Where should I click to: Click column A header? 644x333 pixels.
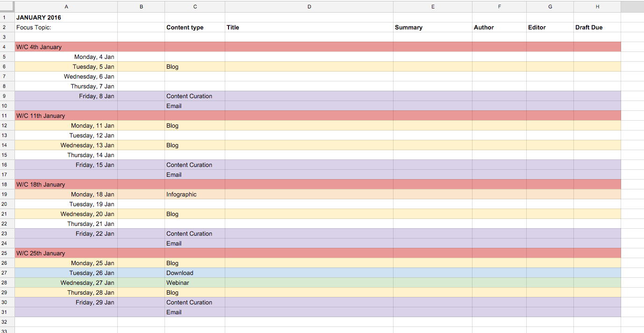66,7
